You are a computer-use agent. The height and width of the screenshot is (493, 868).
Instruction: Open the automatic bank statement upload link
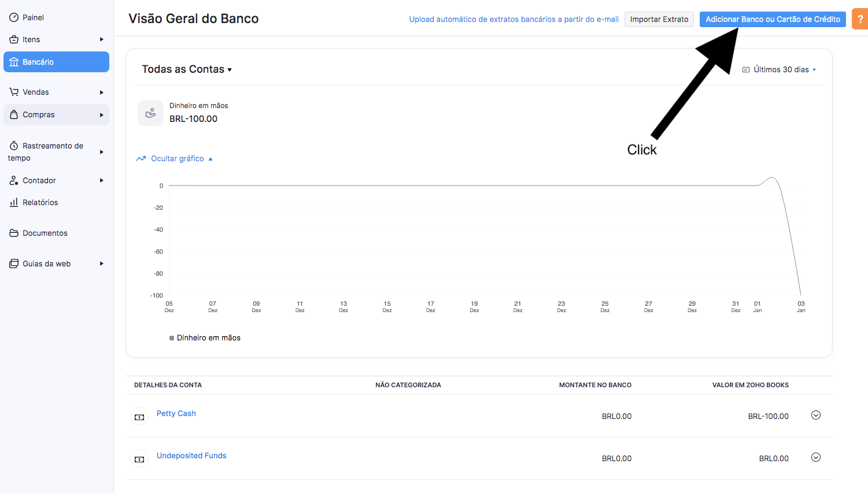[x=514, y=19]
